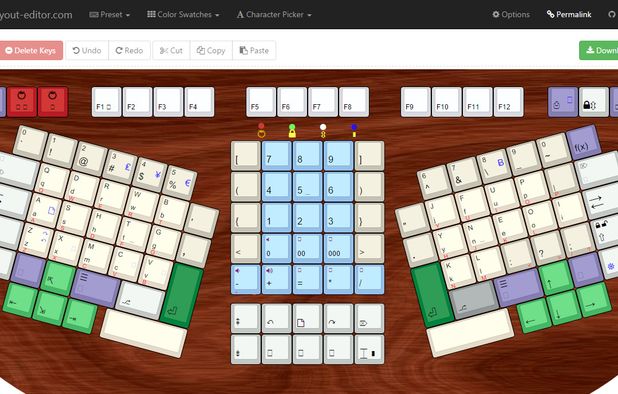Image resolution: width=618 pixels, height=394 pixels.
Task: Select the blue numpad 7 key
Action: point(276,156)
